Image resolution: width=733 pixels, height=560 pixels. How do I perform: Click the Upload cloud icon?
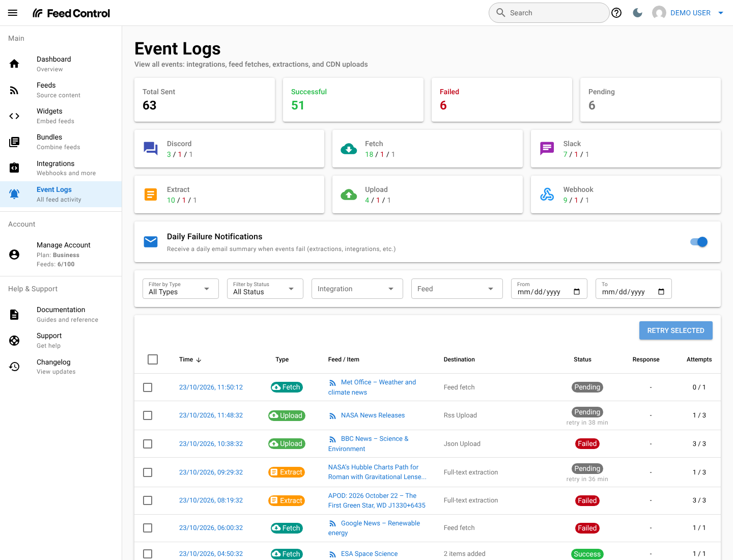coord(349,194)
